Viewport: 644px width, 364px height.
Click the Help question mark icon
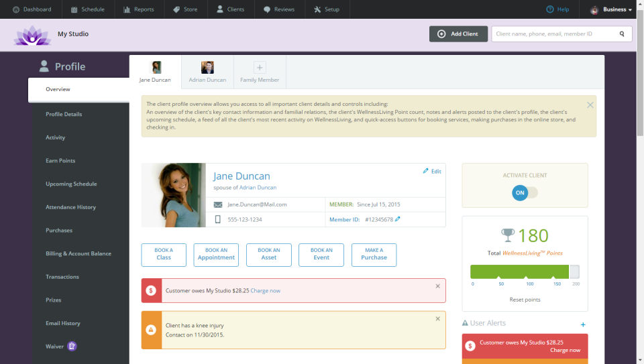click(550, 9)
